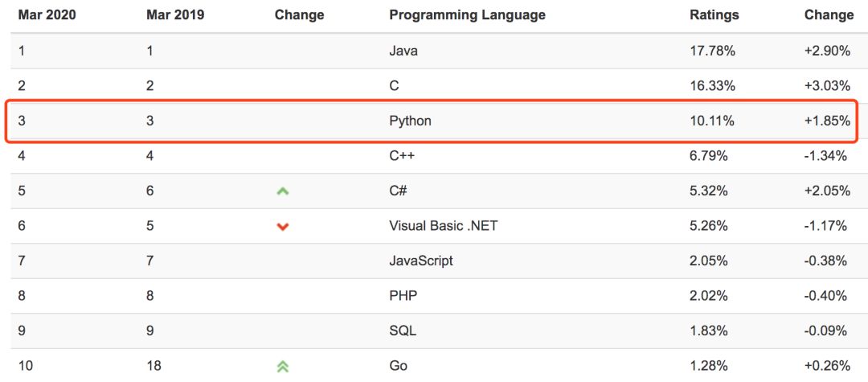
Task: Click the double green up arrow for Go
Action: click(x=283, y=367)
